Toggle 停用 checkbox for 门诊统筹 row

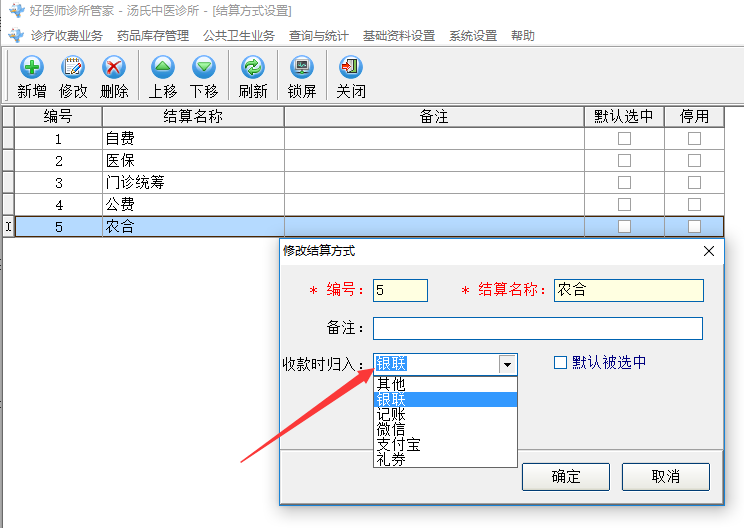pyautogui.click(x=694, y=182)
